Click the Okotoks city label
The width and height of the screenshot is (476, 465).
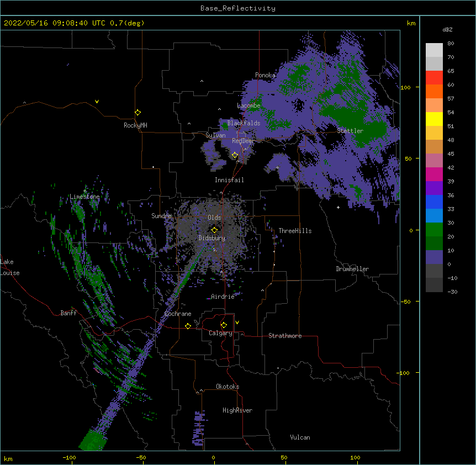(x=228, y=387)
